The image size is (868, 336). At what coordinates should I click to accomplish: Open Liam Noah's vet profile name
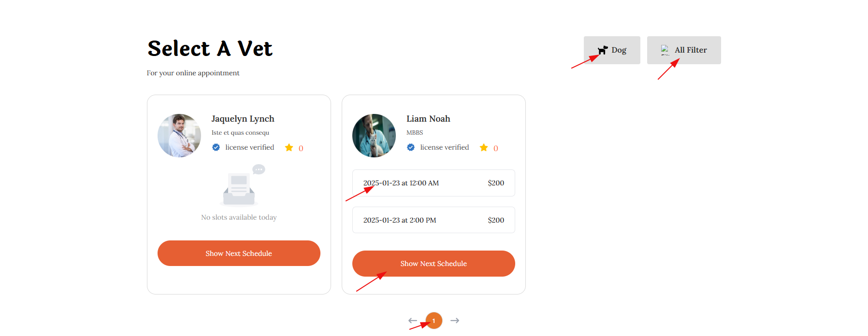click(428, 119)
